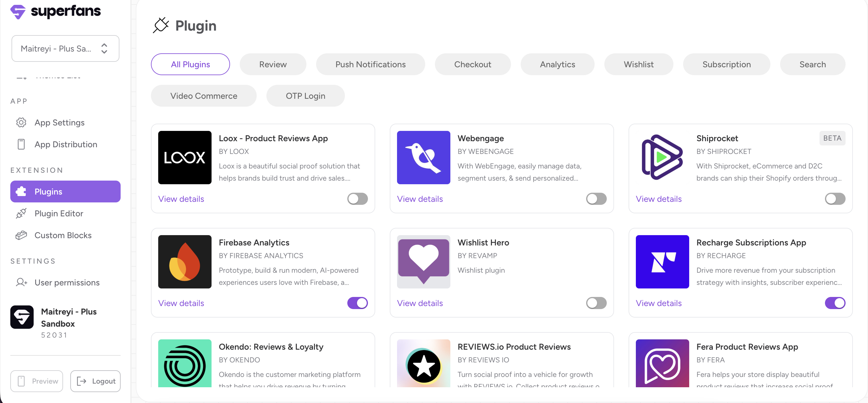The width and height of the screenshot is (868, 403).
Task: Click the Preview button
Action: click(x=37, y=381)
